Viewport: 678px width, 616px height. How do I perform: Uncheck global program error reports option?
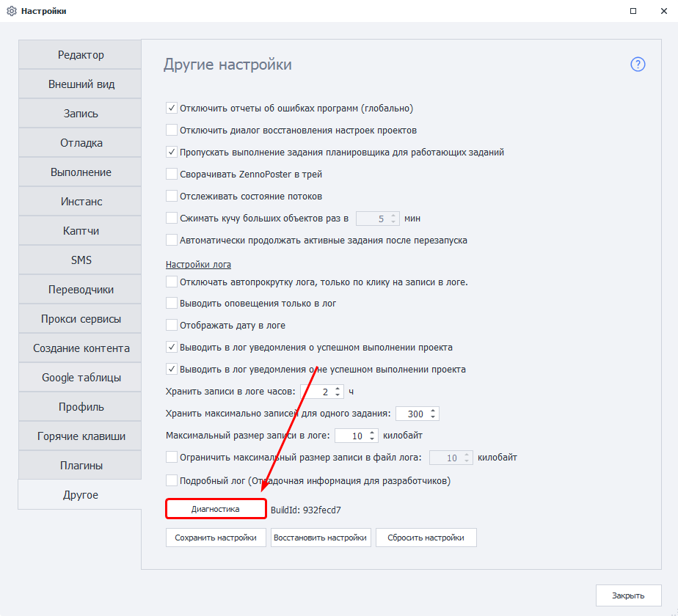click(172, 109)
